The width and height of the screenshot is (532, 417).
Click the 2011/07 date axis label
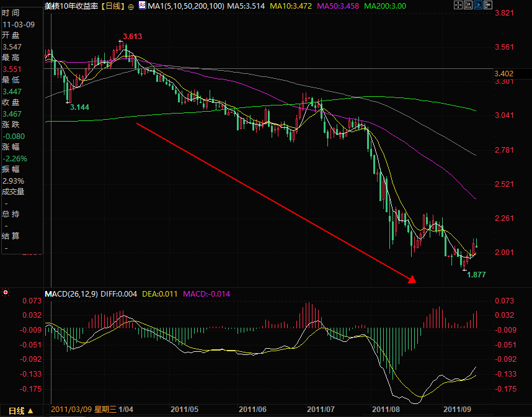click(321, 409)
